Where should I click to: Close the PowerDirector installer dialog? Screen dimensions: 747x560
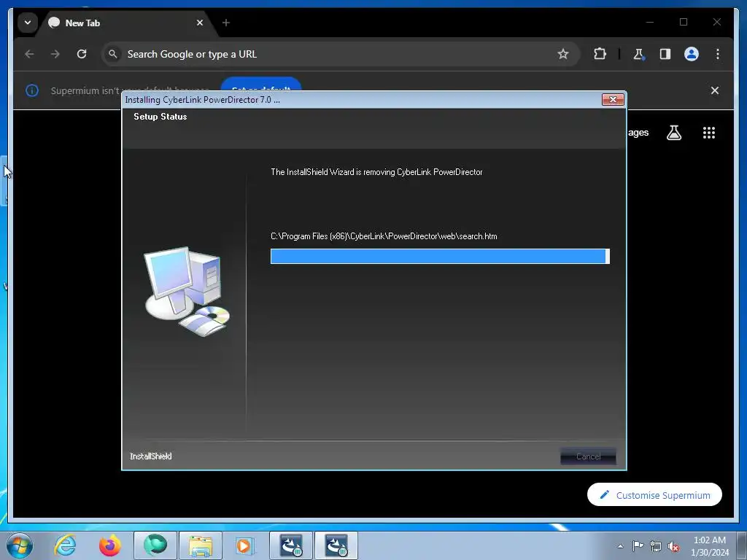613,99
